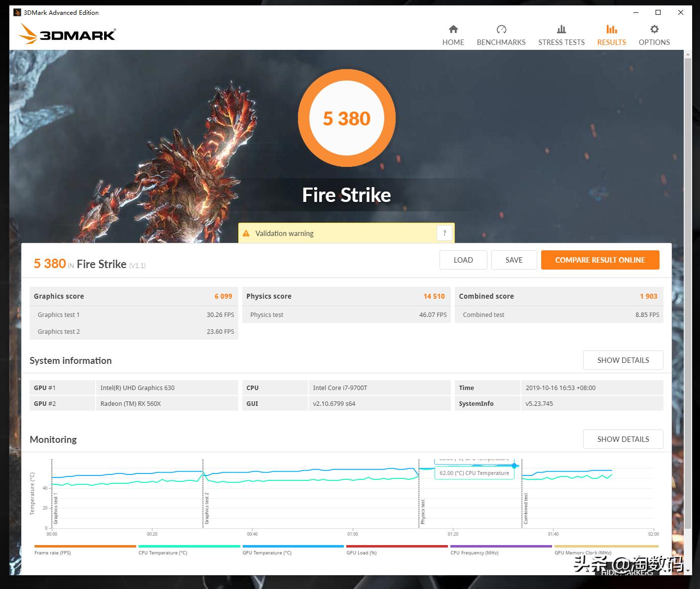Click the Validation warning banner
The width and height of the screenshot is (700, 589).
tap(346, 233)
